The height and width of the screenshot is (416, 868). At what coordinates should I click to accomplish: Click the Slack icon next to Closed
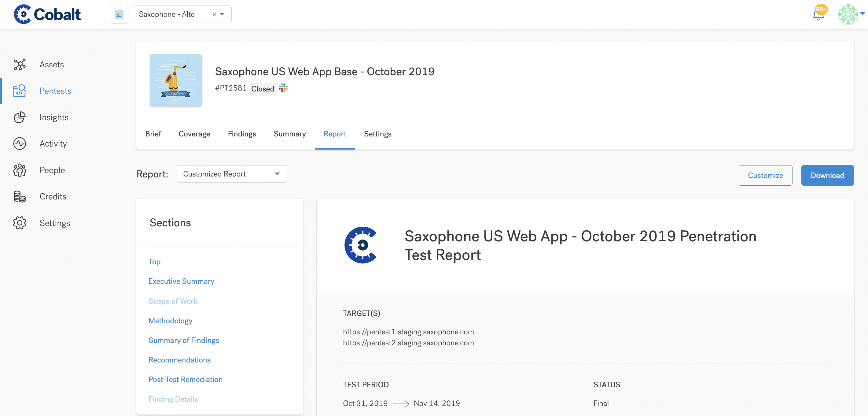tap(283, 88)
